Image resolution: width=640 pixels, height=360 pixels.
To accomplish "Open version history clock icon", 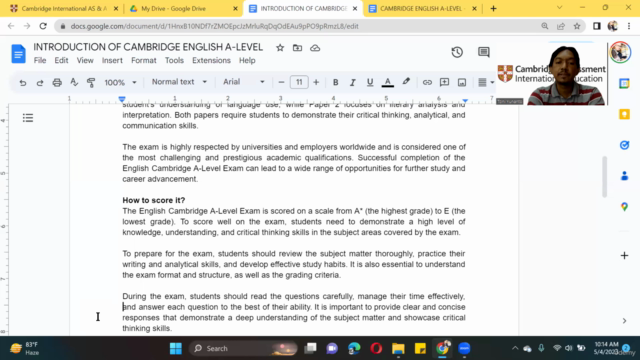I will (457, 52).
